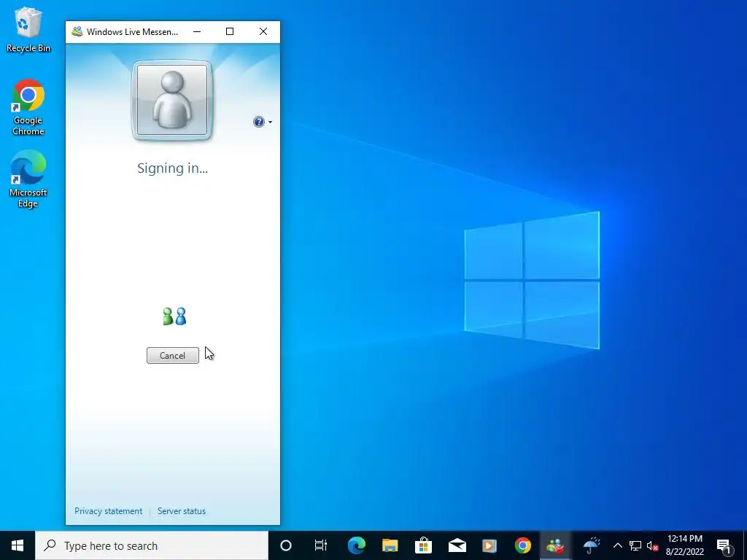Screen dimensions: 747x560
Task: Open the clock and date flyout
Action: pyautogui.click(x=684, y=545)
